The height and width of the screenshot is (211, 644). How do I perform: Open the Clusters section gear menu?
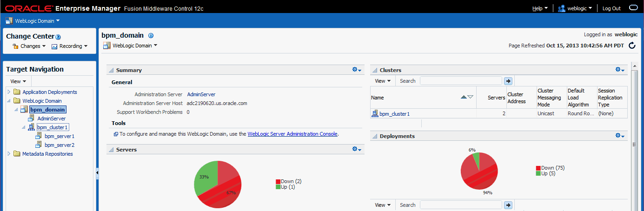click(620, 70)
